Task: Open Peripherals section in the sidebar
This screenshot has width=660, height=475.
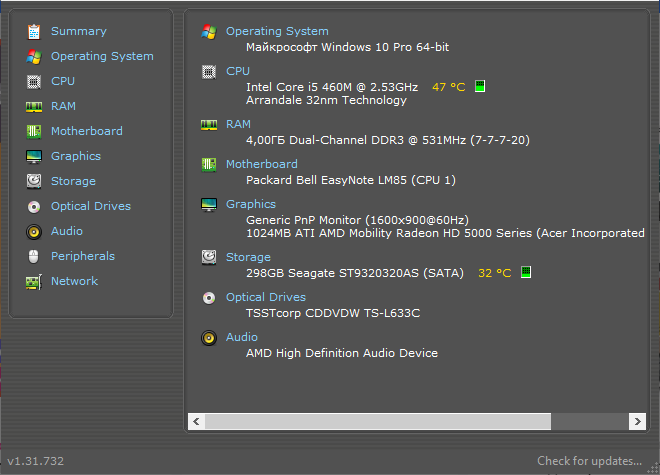Action: [83, 256]
